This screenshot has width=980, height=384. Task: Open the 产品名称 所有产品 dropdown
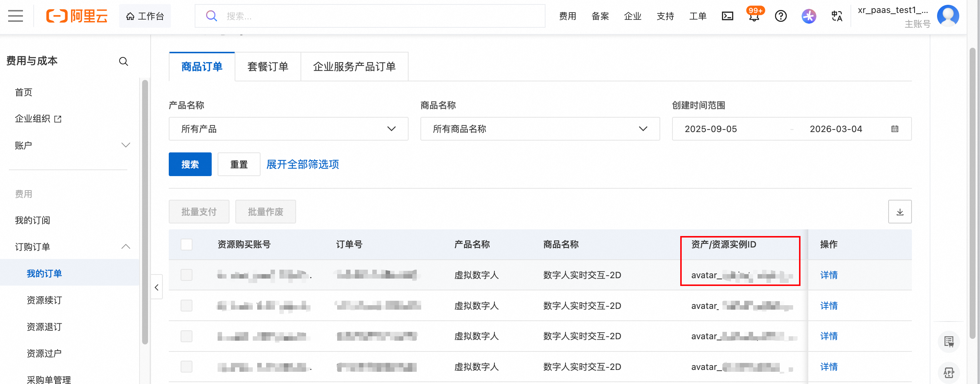click(x=288, y=129)
